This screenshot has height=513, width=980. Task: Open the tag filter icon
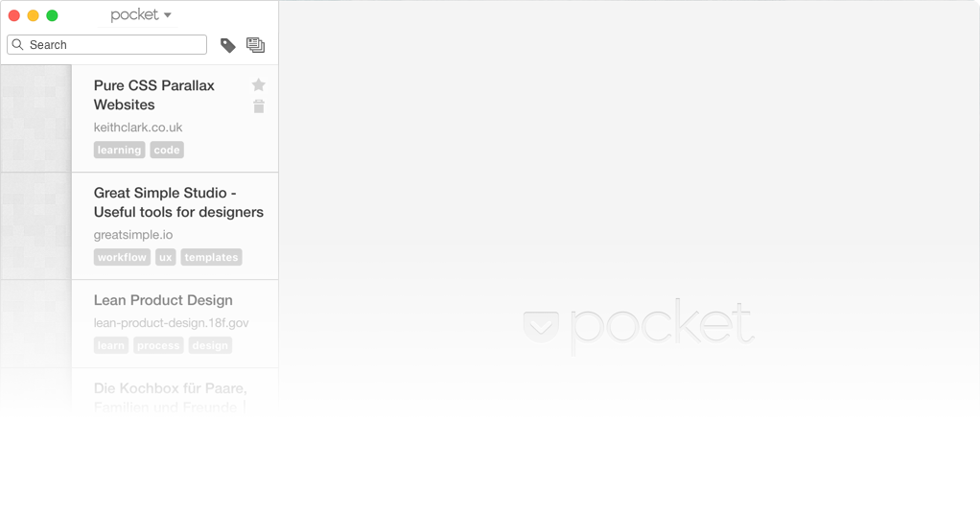click(227, 45)
